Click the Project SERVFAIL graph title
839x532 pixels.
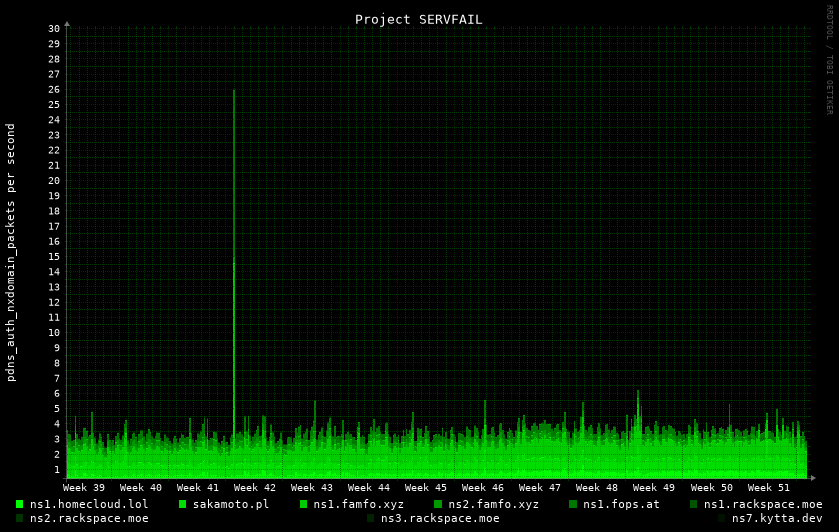(x=418, y=19)
